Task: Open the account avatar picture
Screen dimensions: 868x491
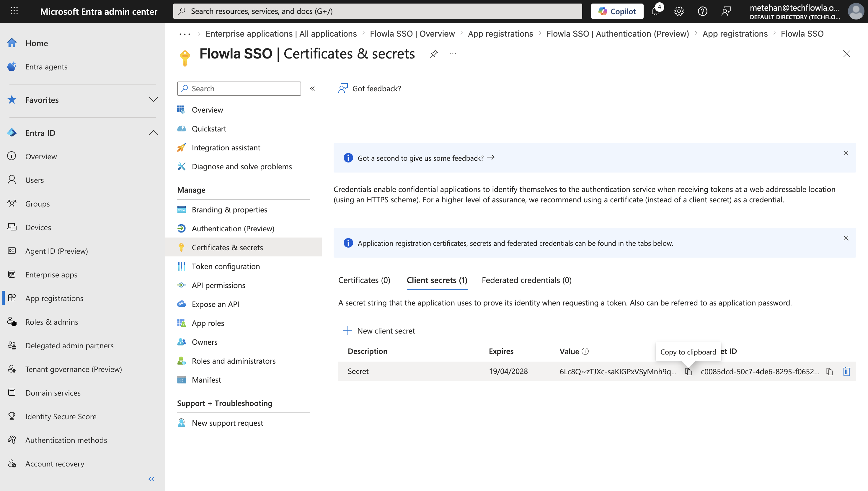Action: pyautogui.click(x=856, y=11)
